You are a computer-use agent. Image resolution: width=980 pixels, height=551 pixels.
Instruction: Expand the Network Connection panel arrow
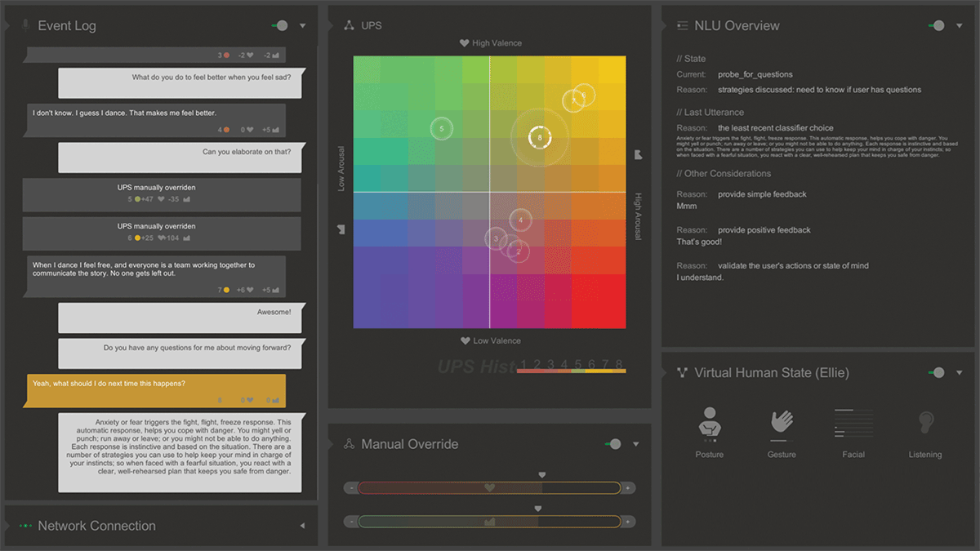303,526
